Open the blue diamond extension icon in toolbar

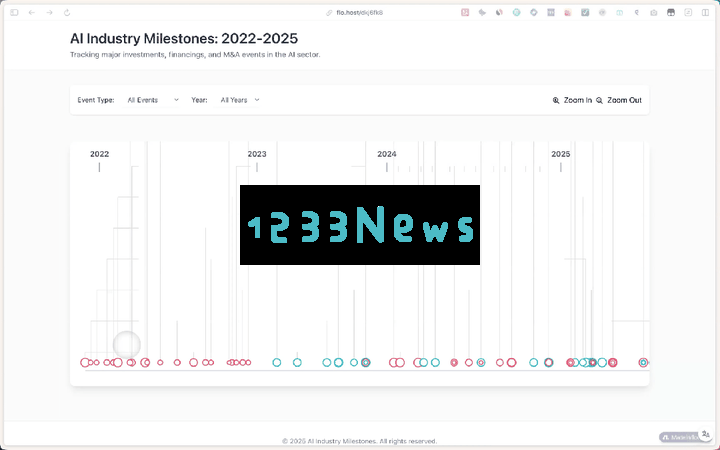(534, 12)
